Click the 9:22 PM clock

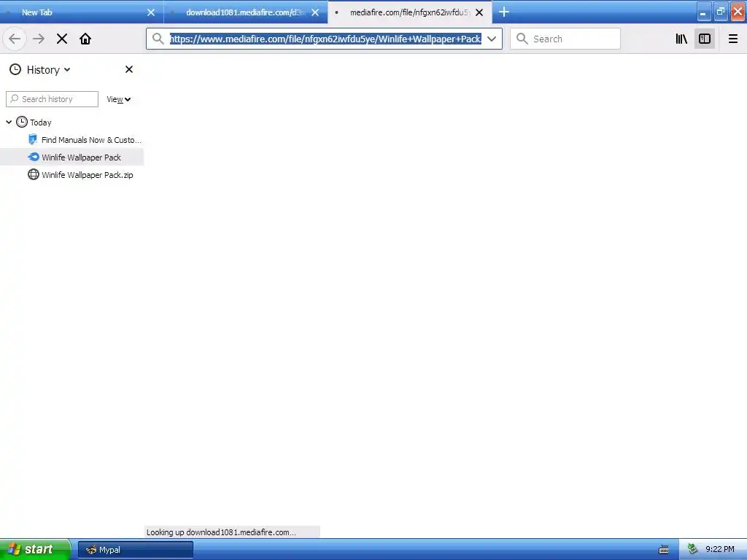(719, 550)
